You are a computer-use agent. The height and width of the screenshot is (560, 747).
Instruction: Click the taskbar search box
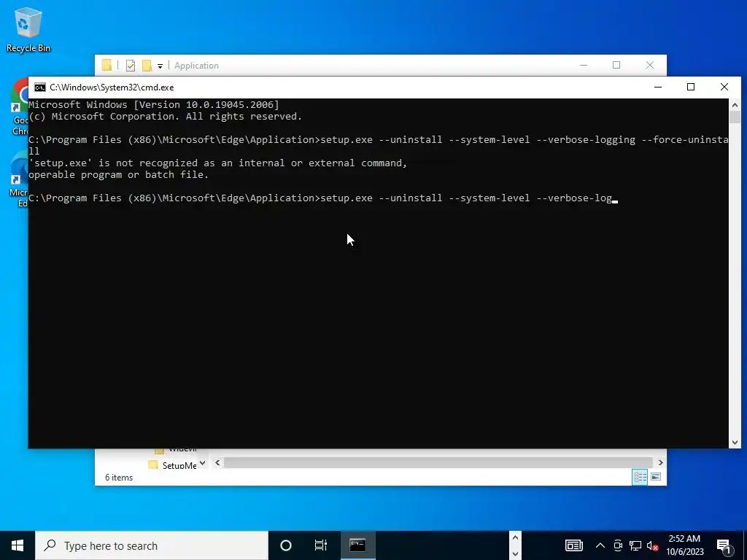(x=152, y=545)
